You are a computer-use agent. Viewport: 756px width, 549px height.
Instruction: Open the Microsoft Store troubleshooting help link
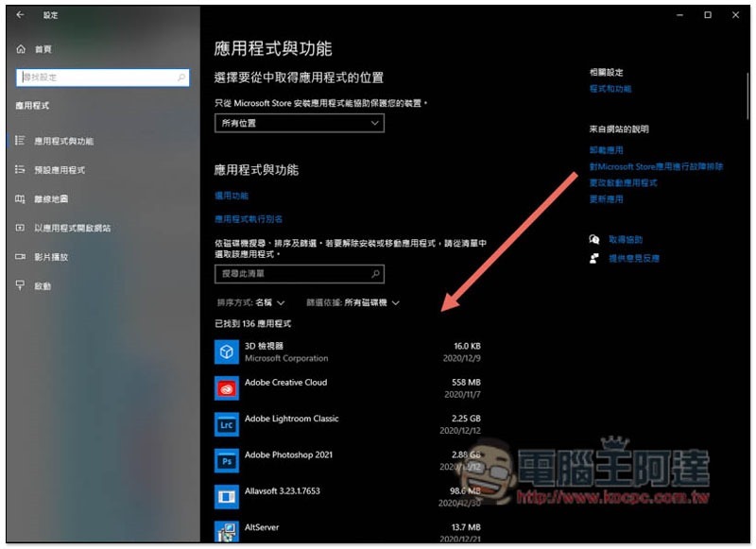pyautogui.click(x=656, y=166)
